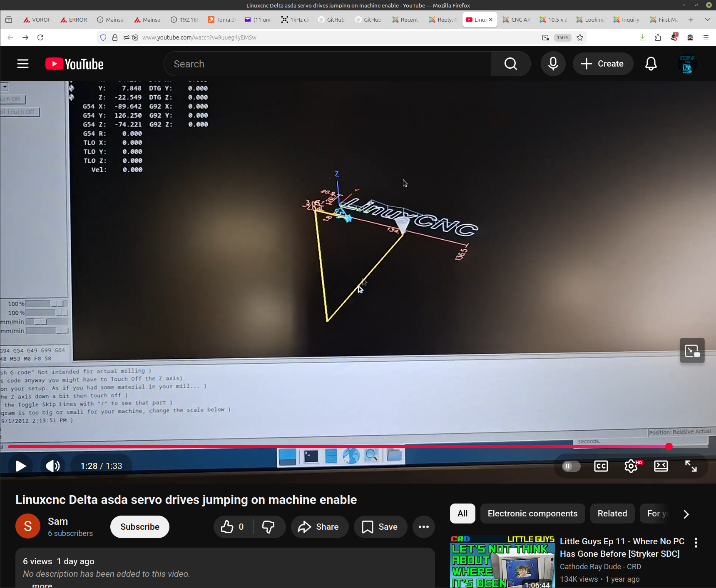Select the Electronic components filter chip

(532, 514)
